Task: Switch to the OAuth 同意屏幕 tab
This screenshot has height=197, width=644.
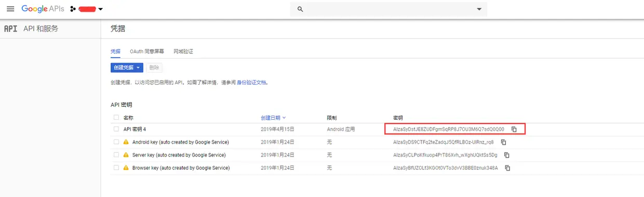Action: (147, 51)
